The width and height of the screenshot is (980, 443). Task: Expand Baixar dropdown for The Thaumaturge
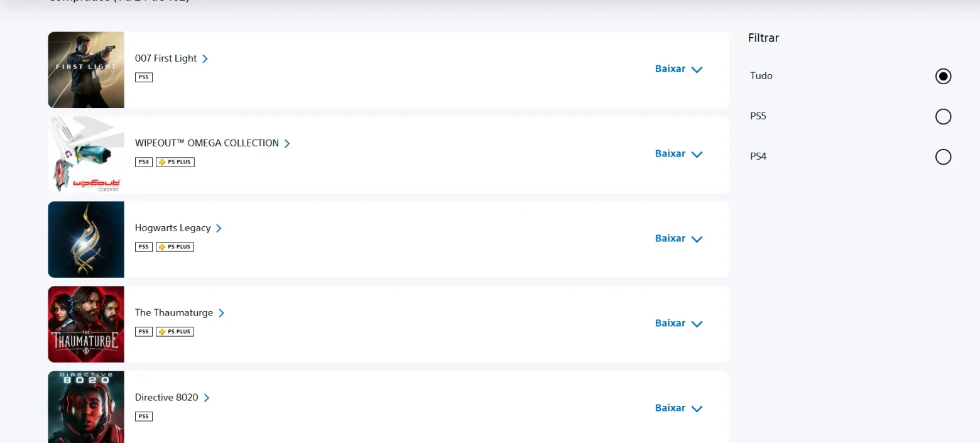click(678, 324)
